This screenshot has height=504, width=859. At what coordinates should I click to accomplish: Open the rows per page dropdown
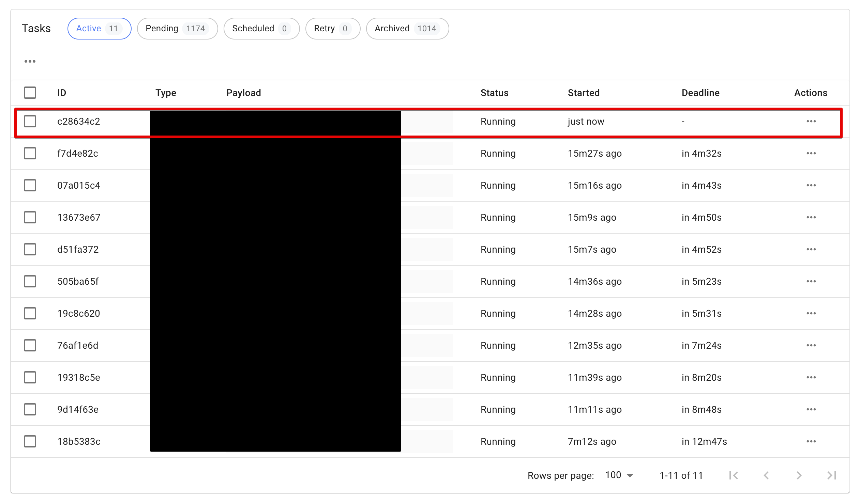coord(619,475)
